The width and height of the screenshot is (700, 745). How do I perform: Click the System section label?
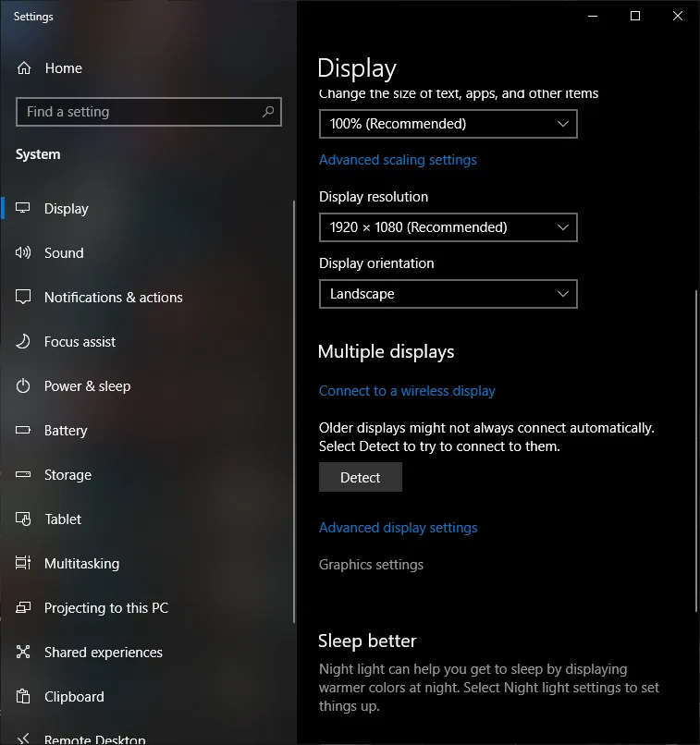pos(38,154)
